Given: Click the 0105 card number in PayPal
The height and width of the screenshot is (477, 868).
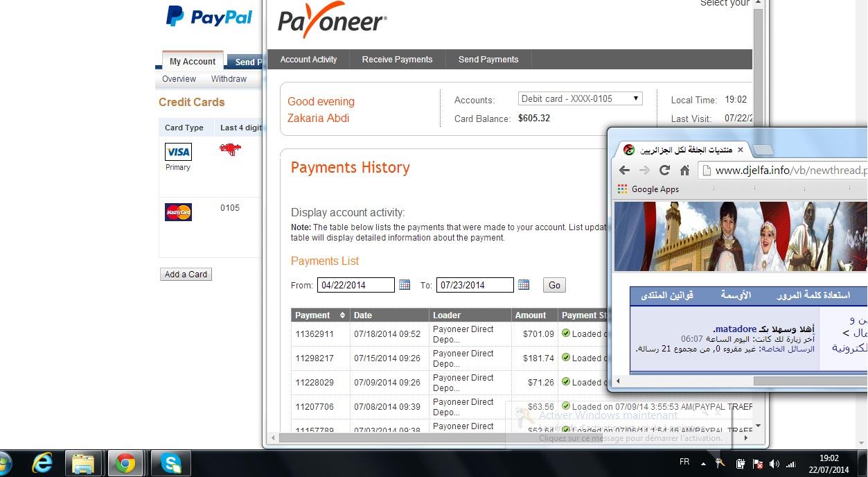Looking at the screenshot, I should point(230,208).
